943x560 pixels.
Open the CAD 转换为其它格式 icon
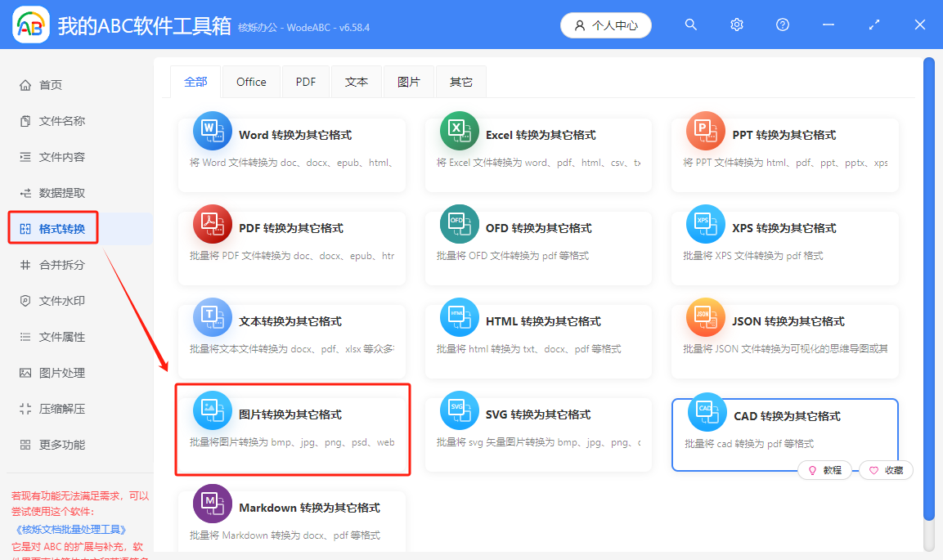click(705, 412)
